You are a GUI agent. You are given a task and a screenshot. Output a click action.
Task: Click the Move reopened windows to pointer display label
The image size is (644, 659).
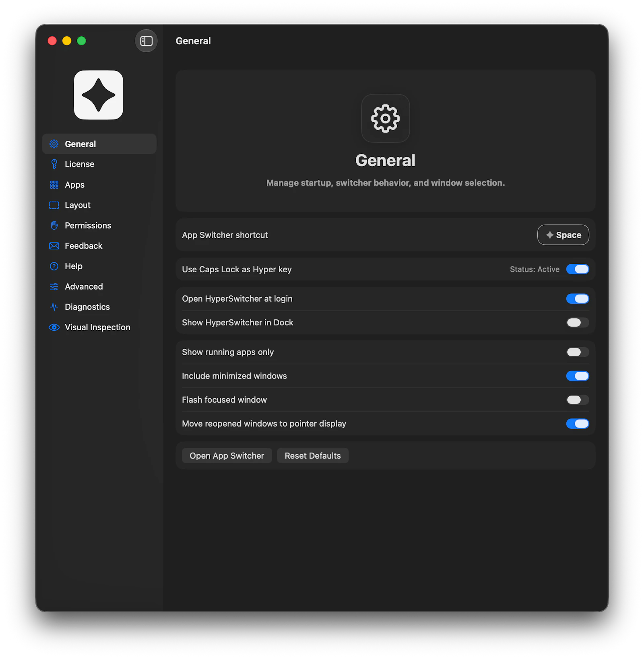click(x=264, y=424)
